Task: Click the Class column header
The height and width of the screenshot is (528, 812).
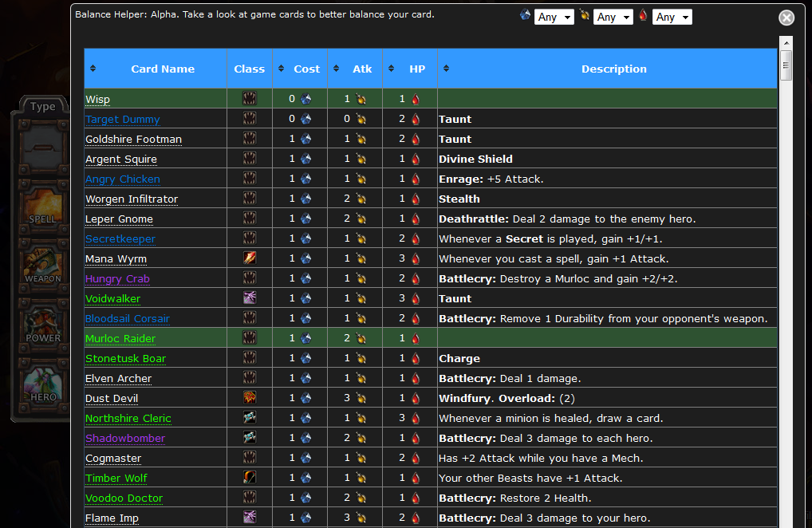Action: tap(249, 69)
